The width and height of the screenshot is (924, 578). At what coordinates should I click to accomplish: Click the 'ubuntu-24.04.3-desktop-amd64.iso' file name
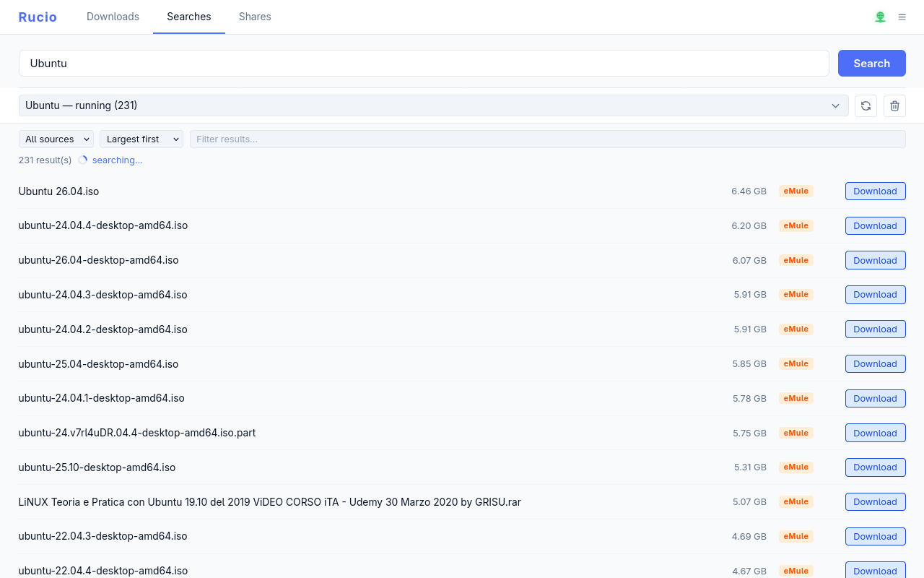click(103, 295)
